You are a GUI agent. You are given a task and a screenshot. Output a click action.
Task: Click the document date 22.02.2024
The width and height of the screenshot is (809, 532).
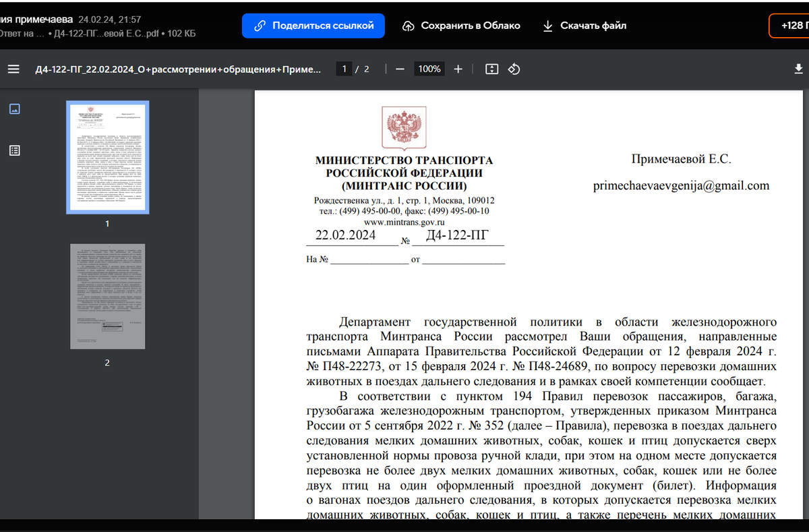[x=345, y=235]
